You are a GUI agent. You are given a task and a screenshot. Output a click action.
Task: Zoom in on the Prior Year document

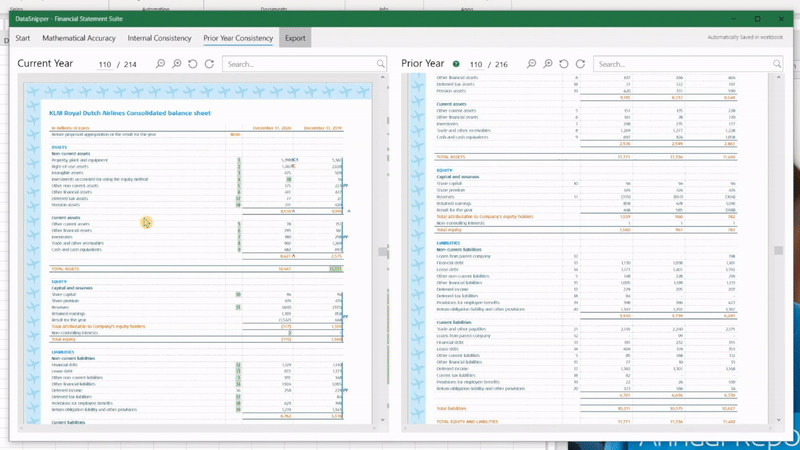coord(547,64)
